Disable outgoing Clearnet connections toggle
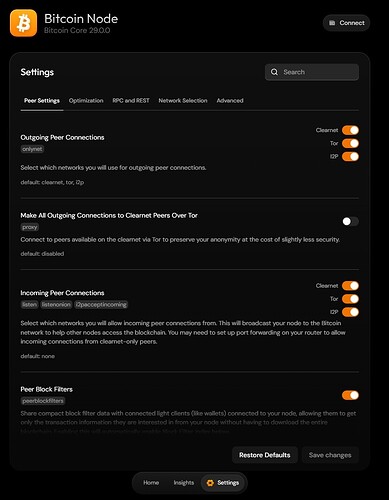 click(x=350, y=130)
